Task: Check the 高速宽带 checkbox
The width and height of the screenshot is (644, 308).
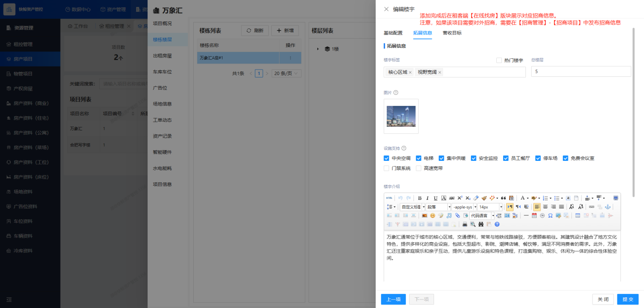Action: pyautogui.click(x=419, y=169)
